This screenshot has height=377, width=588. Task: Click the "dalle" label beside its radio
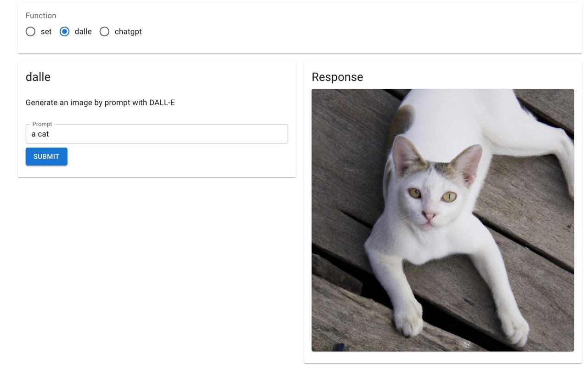(x=83, y=32)
